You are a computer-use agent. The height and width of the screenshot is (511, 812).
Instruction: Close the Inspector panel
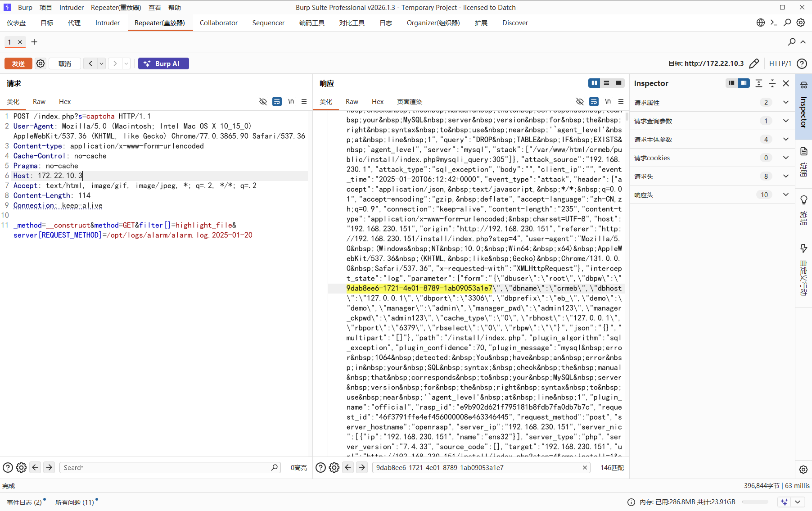tap(786, 83)
